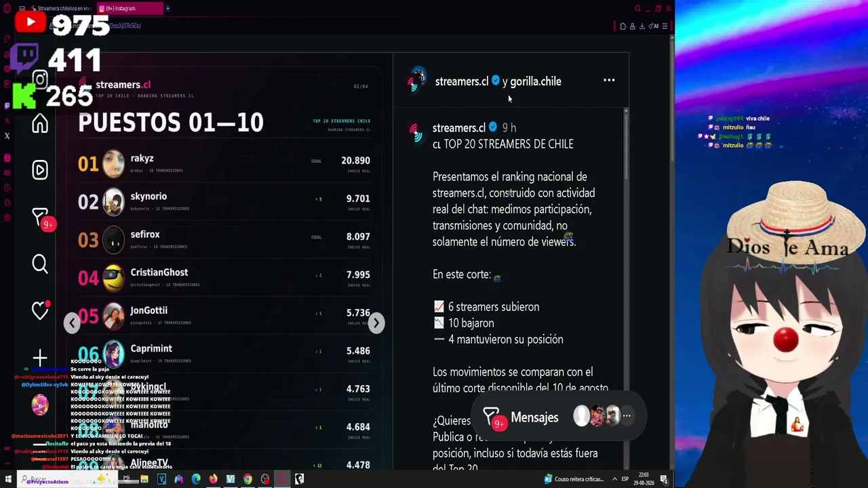Click sefirox name in ranking
The image size is (868, 488).
coord(145,235)
